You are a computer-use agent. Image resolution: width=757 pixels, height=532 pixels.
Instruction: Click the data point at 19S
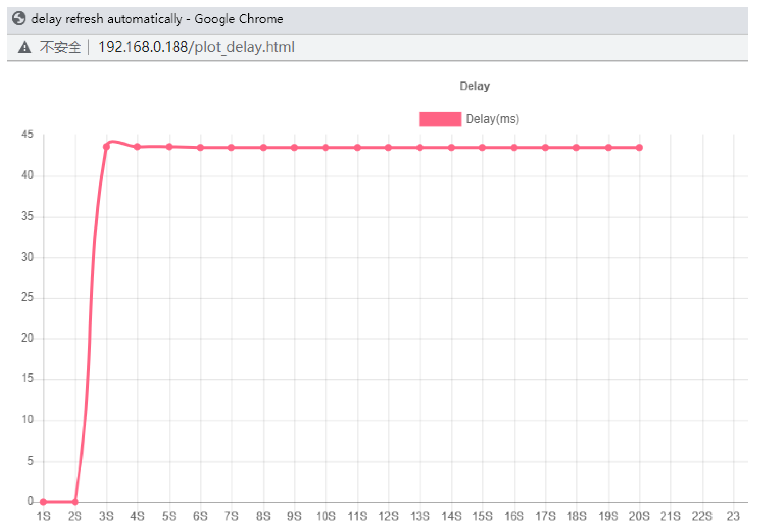(608, 148)
